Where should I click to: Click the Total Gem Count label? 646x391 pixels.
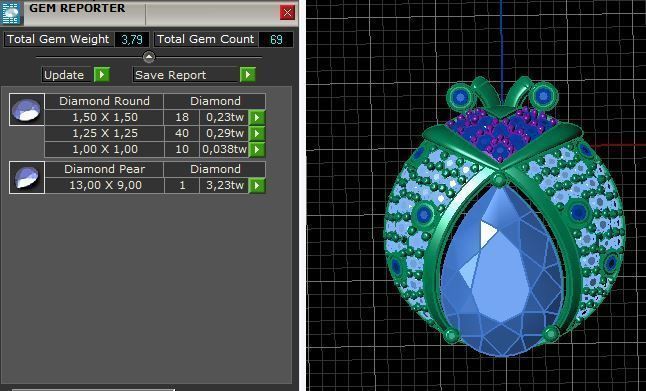click(206, 40)
